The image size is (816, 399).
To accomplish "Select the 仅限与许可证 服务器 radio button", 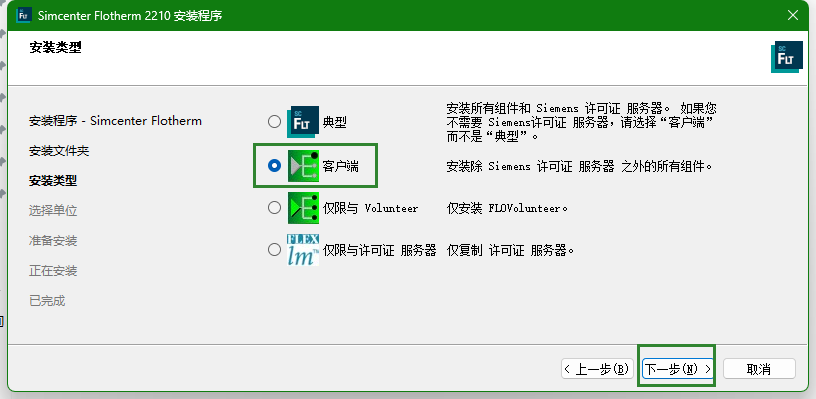I will [x=274, y=250].
